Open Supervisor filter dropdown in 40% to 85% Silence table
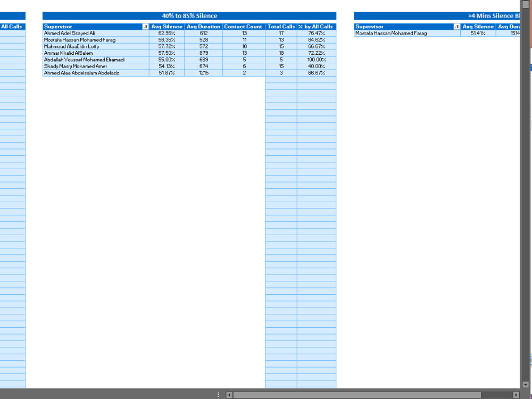The image size is (532, 399). pos(145,27)
